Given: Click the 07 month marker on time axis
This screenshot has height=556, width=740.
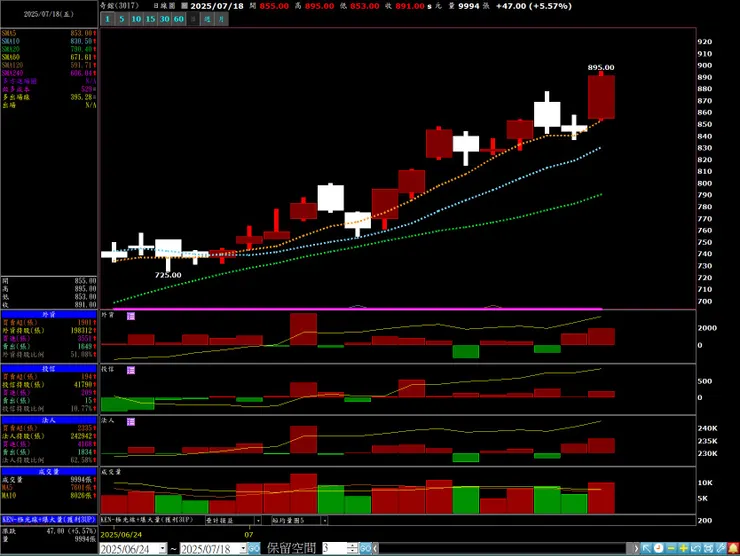Looking at the screenshot, I should pos(249,535).
